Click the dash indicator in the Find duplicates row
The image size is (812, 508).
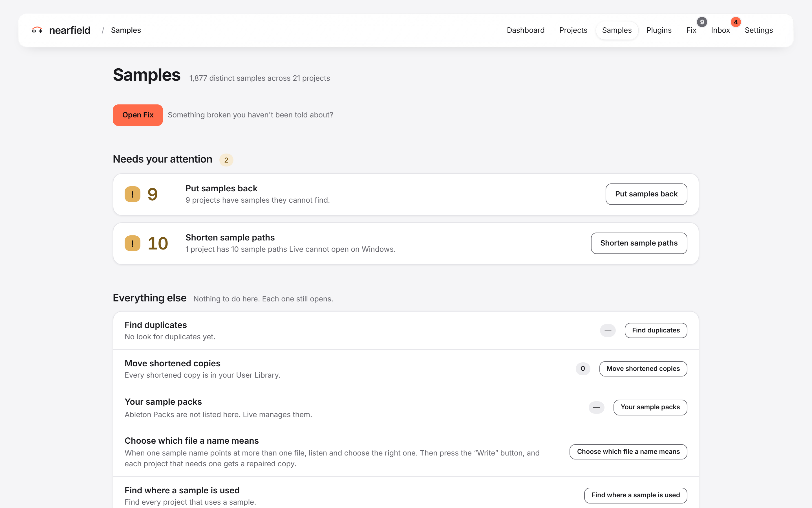(x=608, y=330)
